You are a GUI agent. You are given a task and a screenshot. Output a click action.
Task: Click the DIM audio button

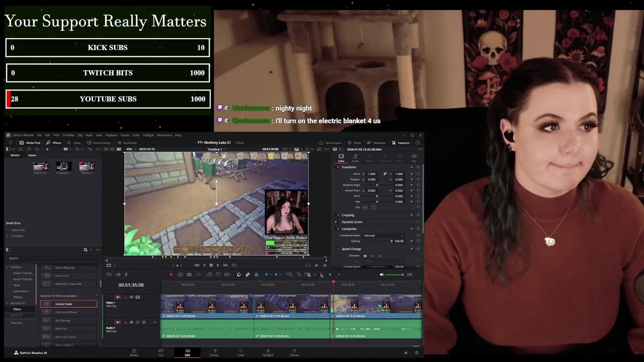coord(410,275)
